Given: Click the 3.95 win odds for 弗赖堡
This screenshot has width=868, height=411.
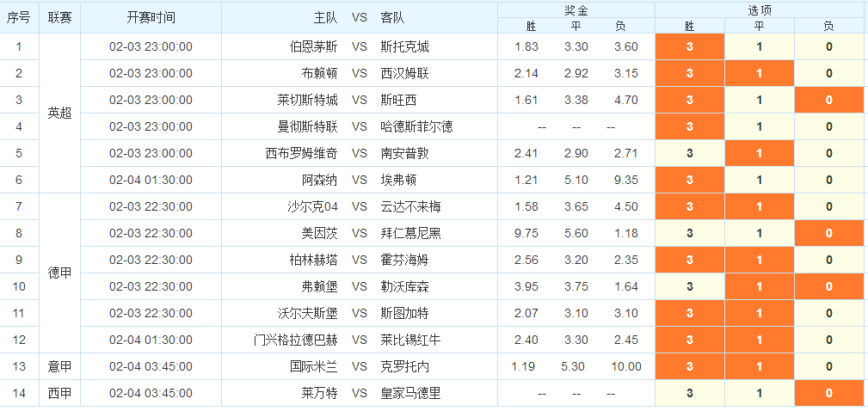Looking at the screenshot, I should (526, 286).
